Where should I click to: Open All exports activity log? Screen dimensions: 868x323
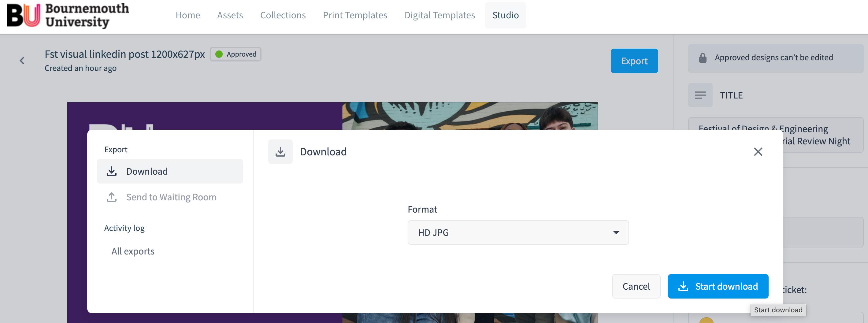click(x=133, y=251)
